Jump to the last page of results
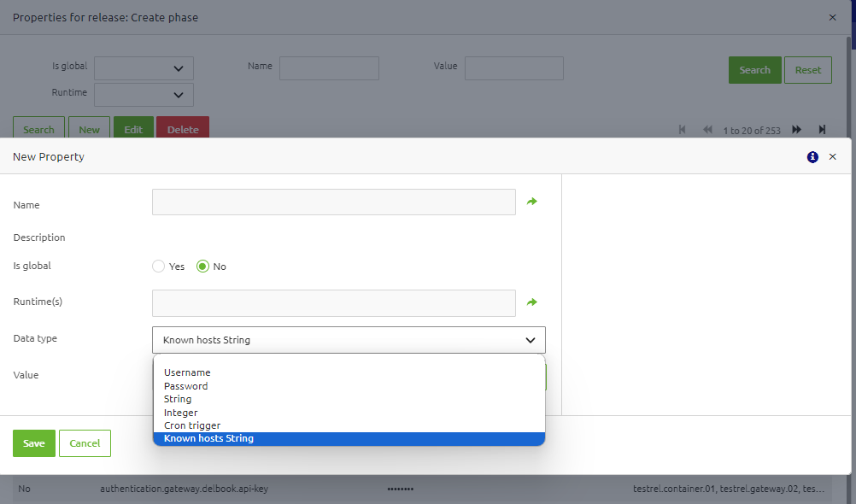Viewport: 856px width, 504px height. pos(822,130)
